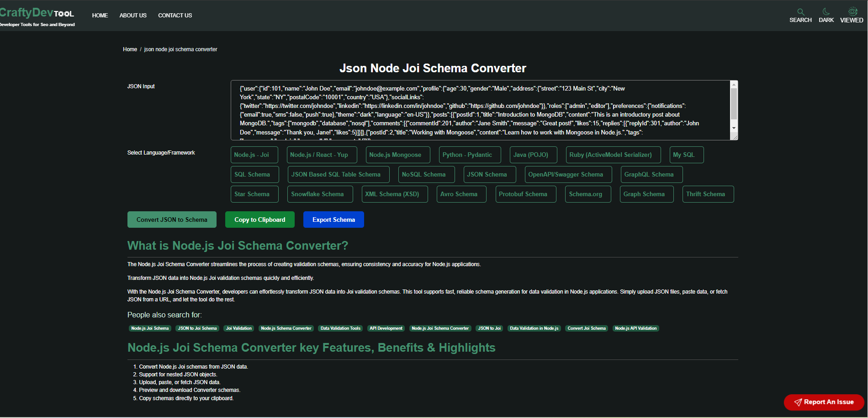Select Java (POJO) option
This screenshot has width=868, height=418.
(x=534, y=155)
